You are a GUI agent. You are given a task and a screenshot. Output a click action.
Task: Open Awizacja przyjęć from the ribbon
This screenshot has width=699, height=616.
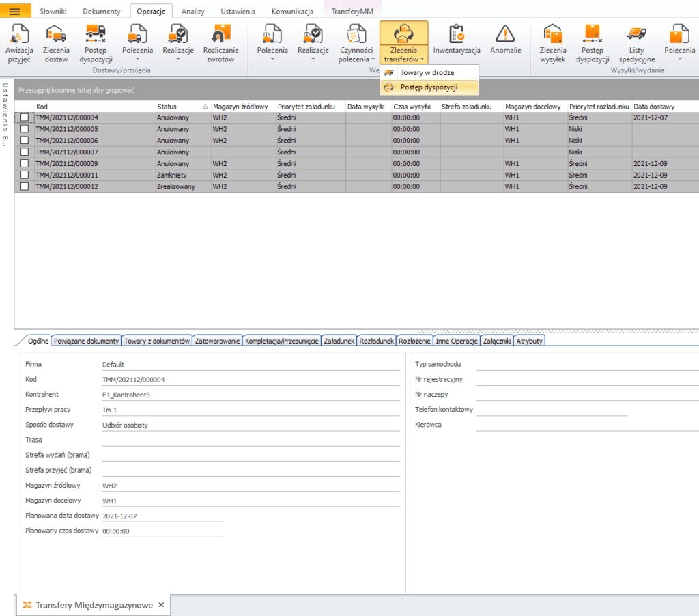(19, 43)
